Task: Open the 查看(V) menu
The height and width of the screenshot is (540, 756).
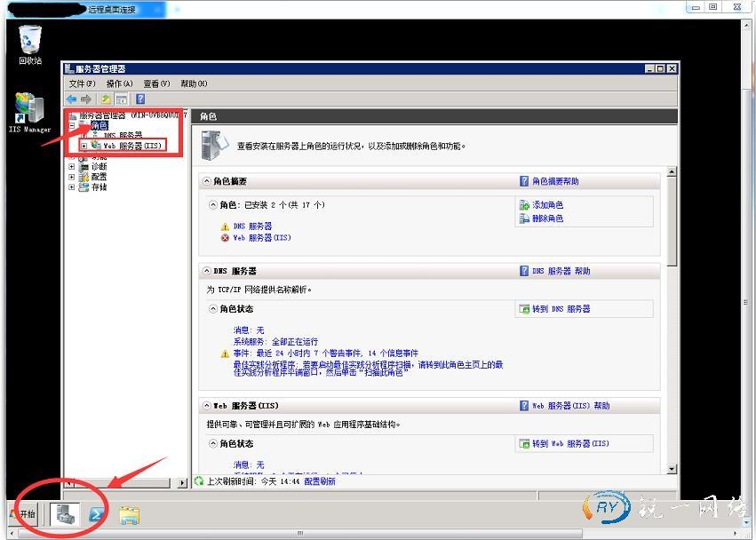Action: pos(156,83)
